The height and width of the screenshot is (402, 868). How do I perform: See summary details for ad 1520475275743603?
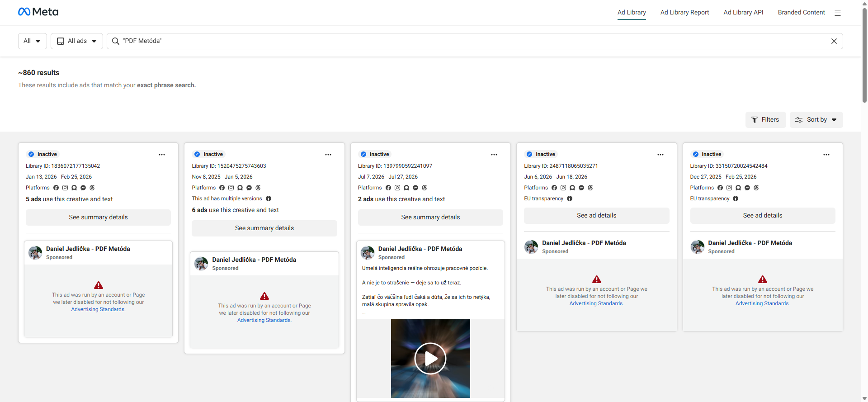tap(264, 228)
